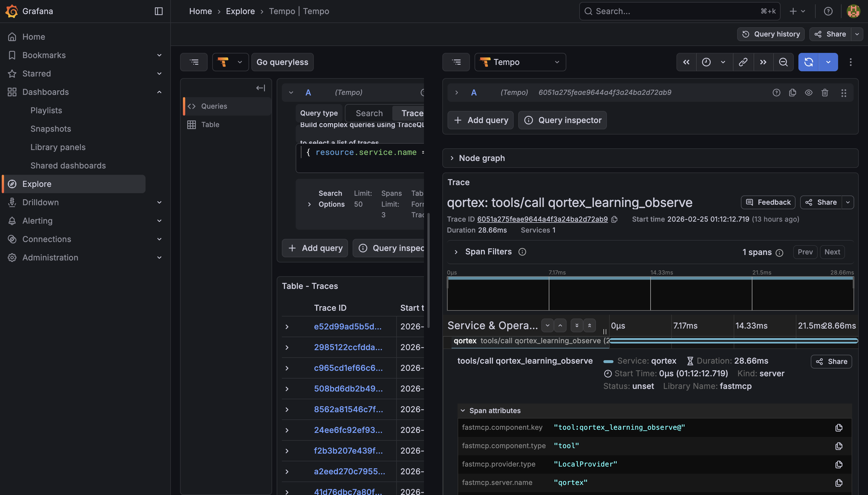Viewport: 868px width, 495px height.
Task: Click the query A drag handle dots
Action: coord(844,93)
